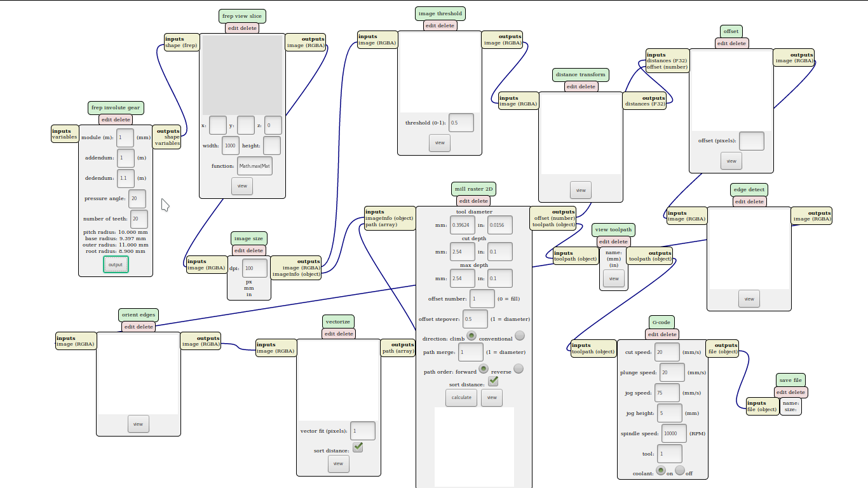Click edit delete under orient edges title
The height and width of the screenshot is (488, 868).
coord(139,327)
